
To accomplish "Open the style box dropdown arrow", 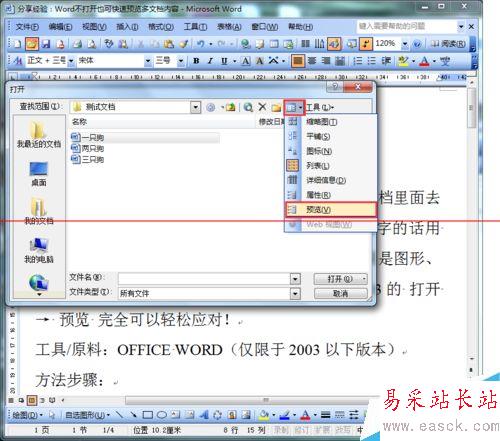I will coord(71,61).
